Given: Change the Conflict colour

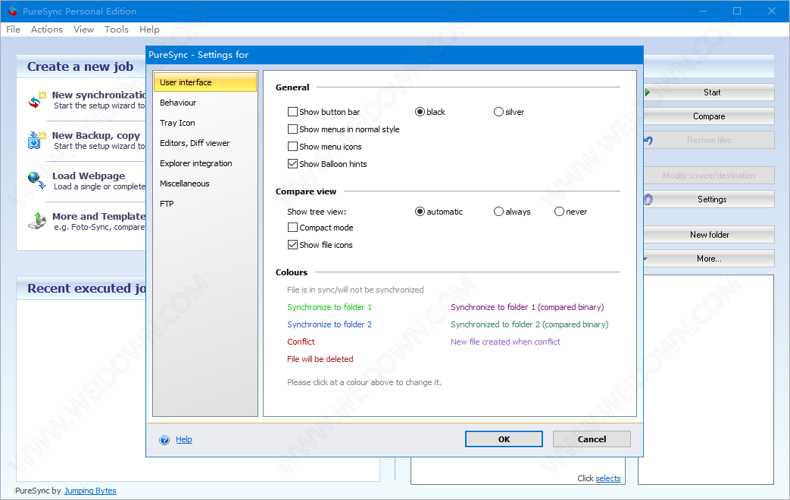Looking at the screenshot, I should point(301,341).
